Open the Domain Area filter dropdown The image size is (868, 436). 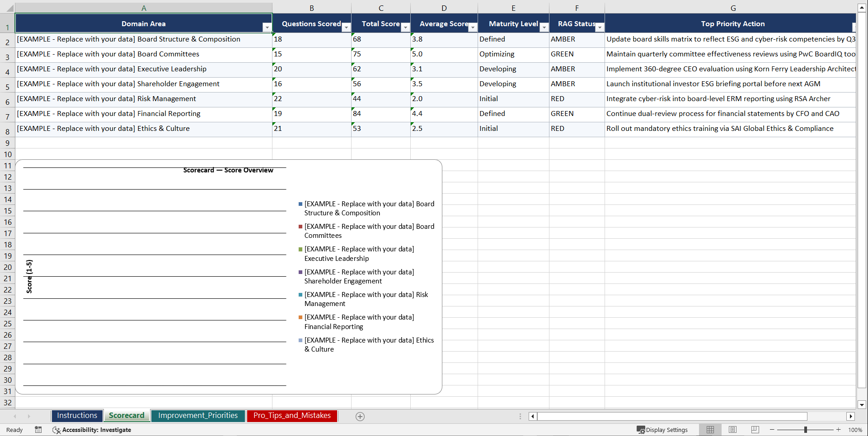pos(267,28)
